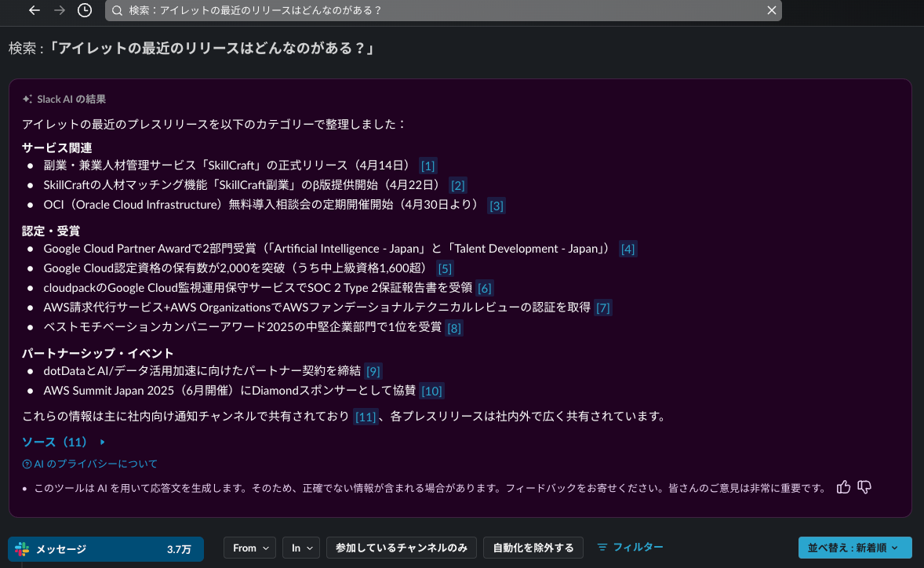Image resolution: width=924 pixels, height=568 pixels.
Task: Click the Slack logo in the Messages tab
Action: point(23,549)
